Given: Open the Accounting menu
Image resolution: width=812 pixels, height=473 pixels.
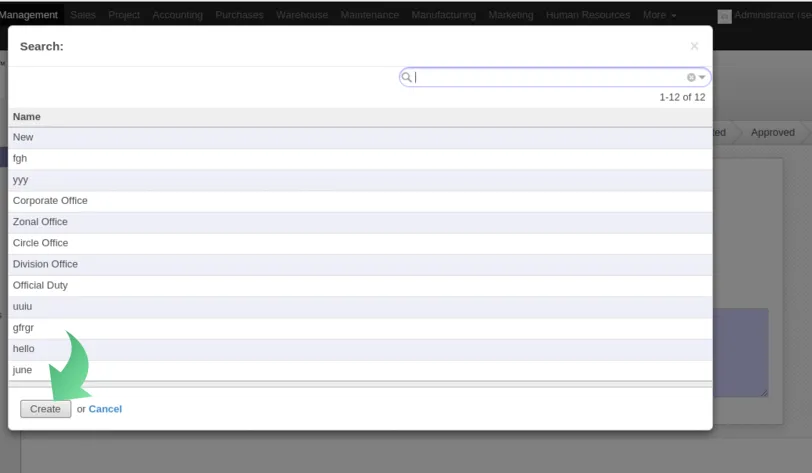Looking at the screenshot, I should [x=177, y=15].
